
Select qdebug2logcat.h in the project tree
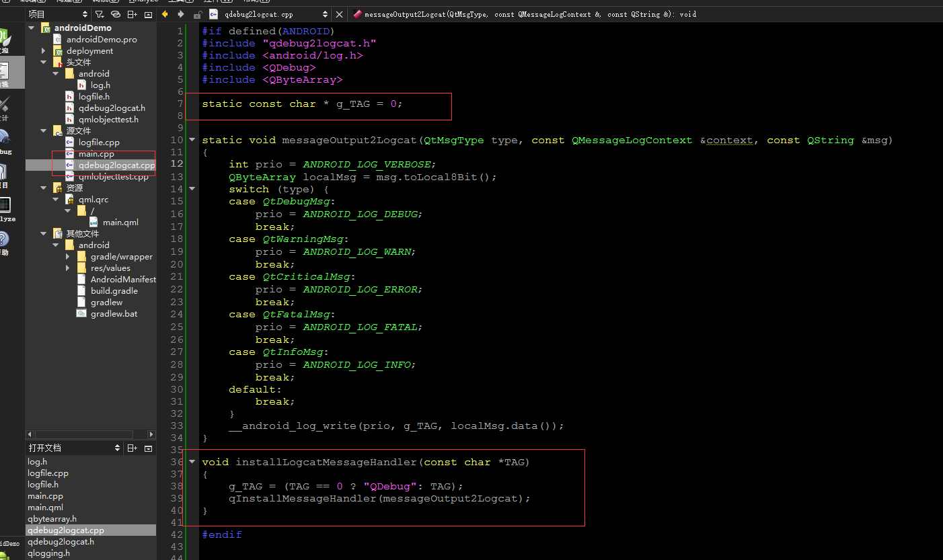[112, 108]
